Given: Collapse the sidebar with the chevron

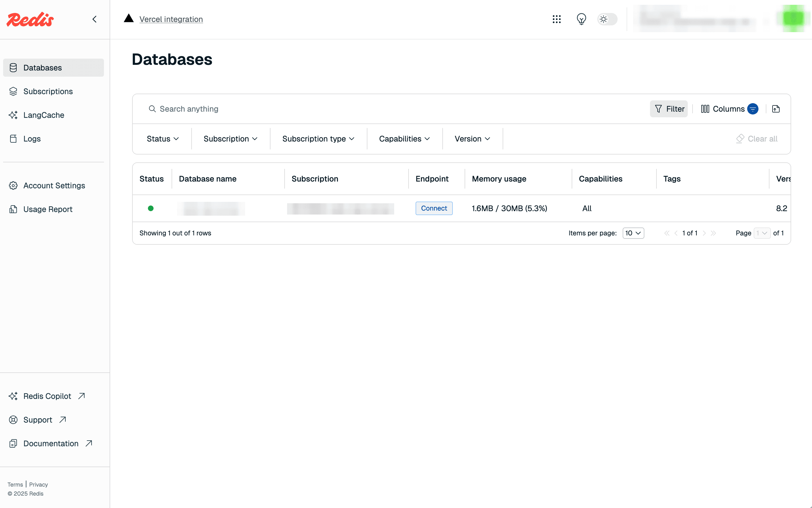Looking at the screenshot, I should [x=94, y=19].
